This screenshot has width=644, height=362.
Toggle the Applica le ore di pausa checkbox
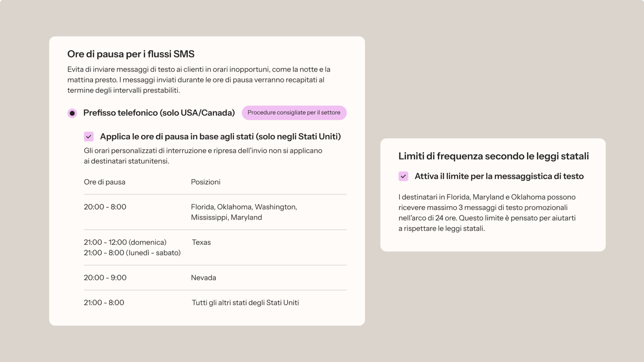point(89,137)
